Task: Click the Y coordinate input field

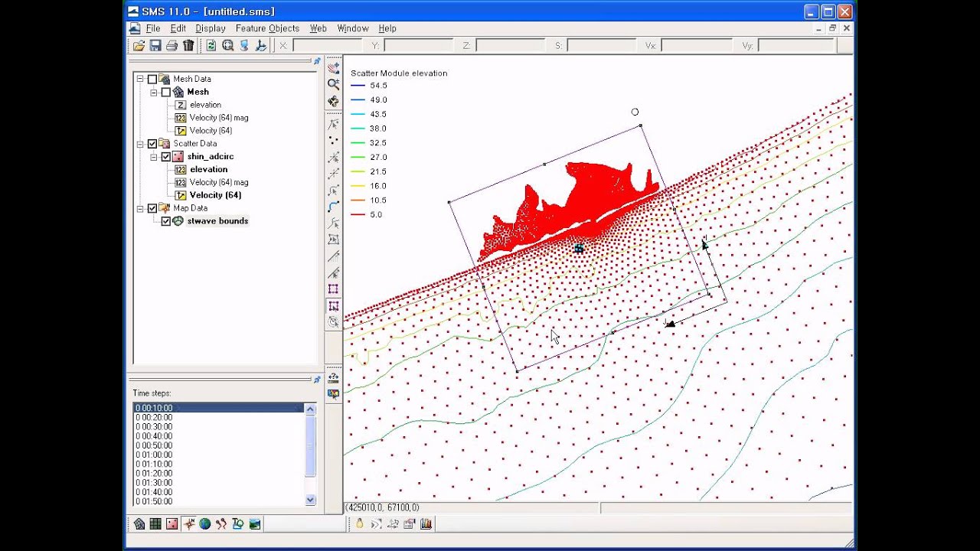Action: 418,46
